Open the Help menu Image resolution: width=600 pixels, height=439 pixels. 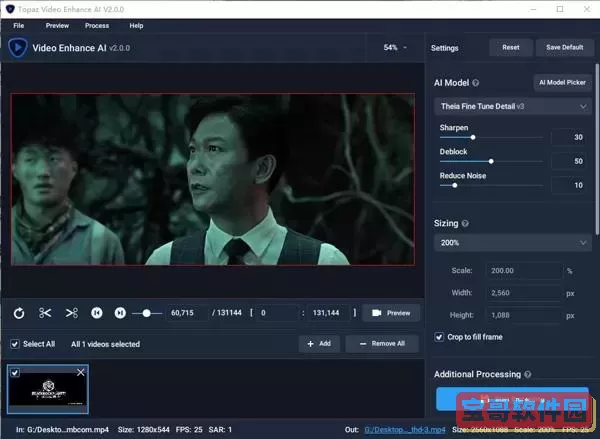136,26
